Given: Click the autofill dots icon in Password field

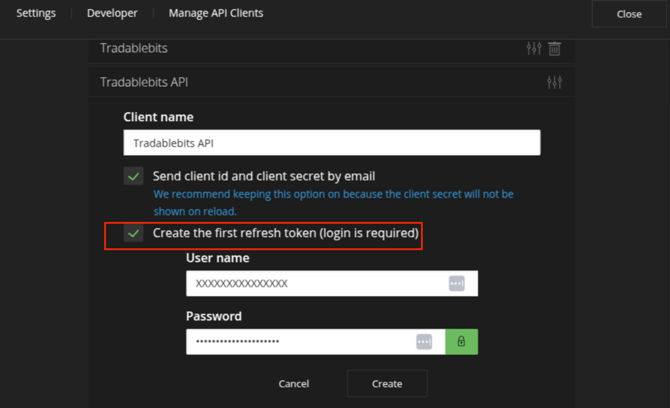Looking at the screenshot, I should click(x=424, y=342).
